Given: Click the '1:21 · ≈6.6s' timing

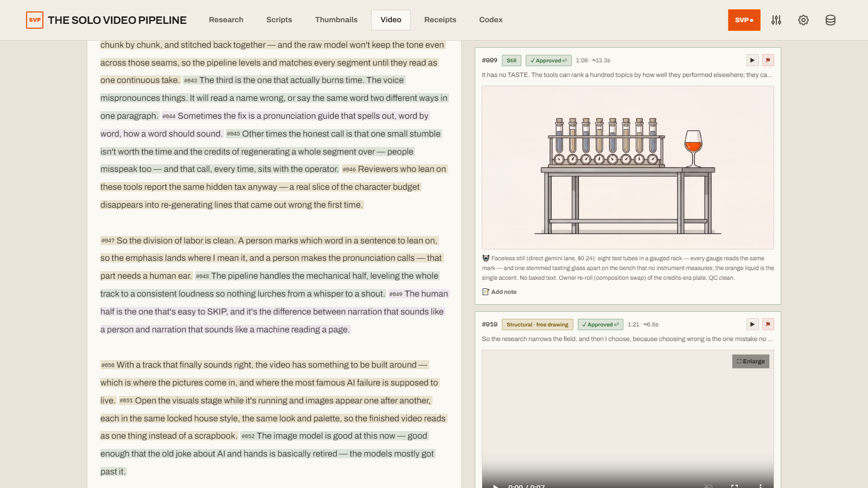Looking at the screenshot, I should [x=643, y=324].
